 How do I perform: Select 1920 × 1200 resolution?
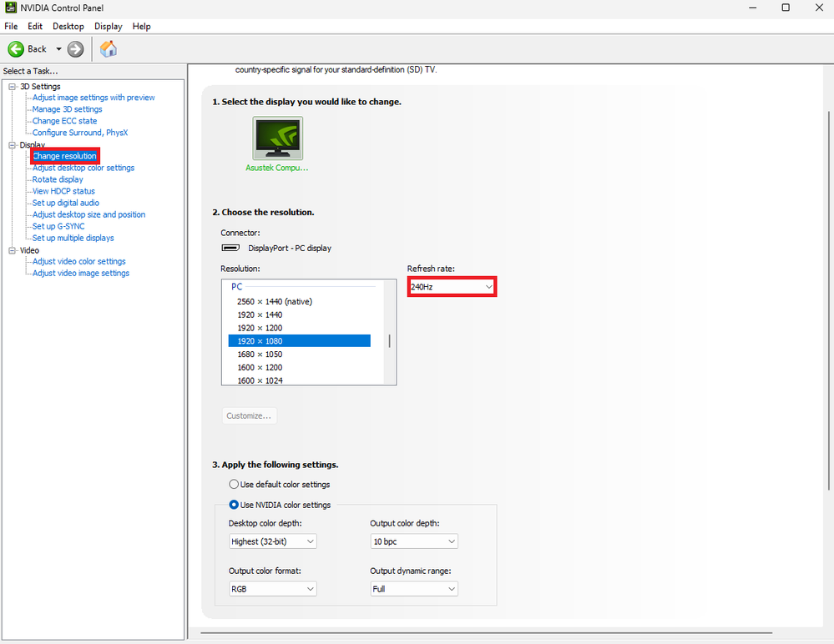point(300,328)
